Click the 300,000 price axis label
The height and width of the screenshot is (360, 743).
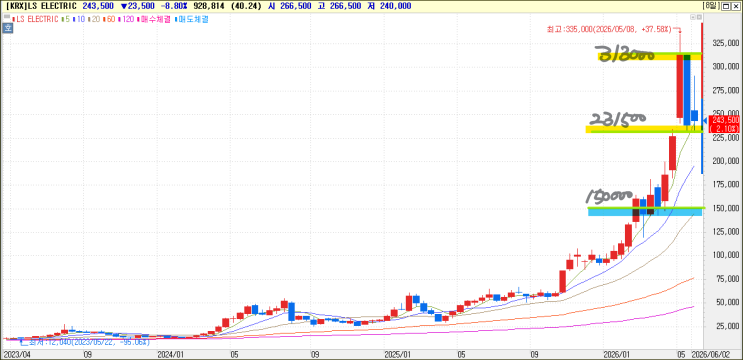725,67
